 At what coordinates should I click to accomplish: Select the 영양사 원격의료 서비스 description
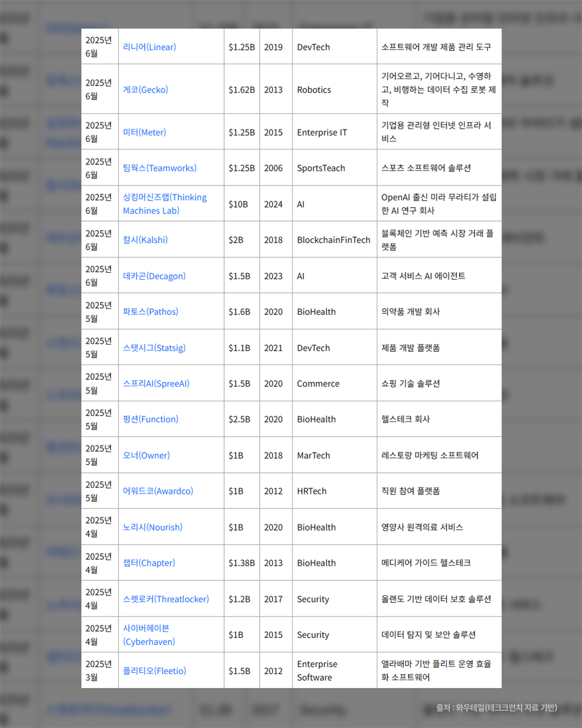[x=422, y=527]
